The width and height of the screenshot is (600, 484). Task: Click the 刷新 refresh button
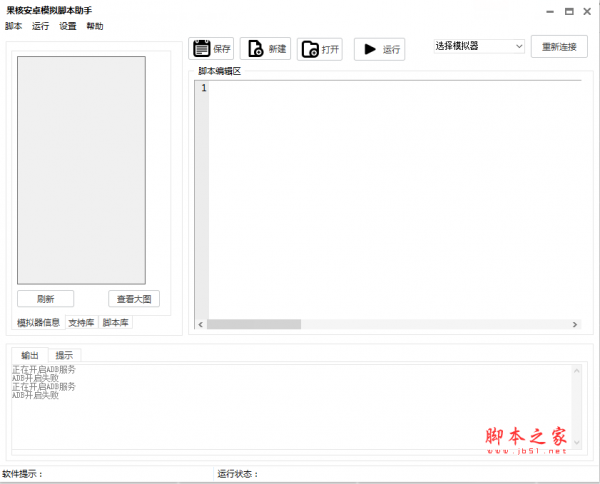coord(46,299)
